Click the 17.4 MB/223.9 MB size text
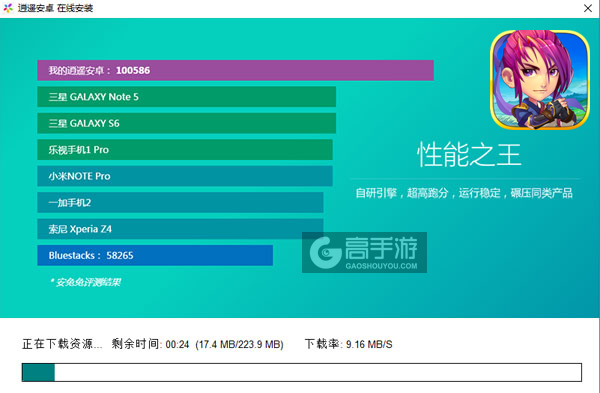The height and width of the screenshot is (393, 600). point(239,344)
